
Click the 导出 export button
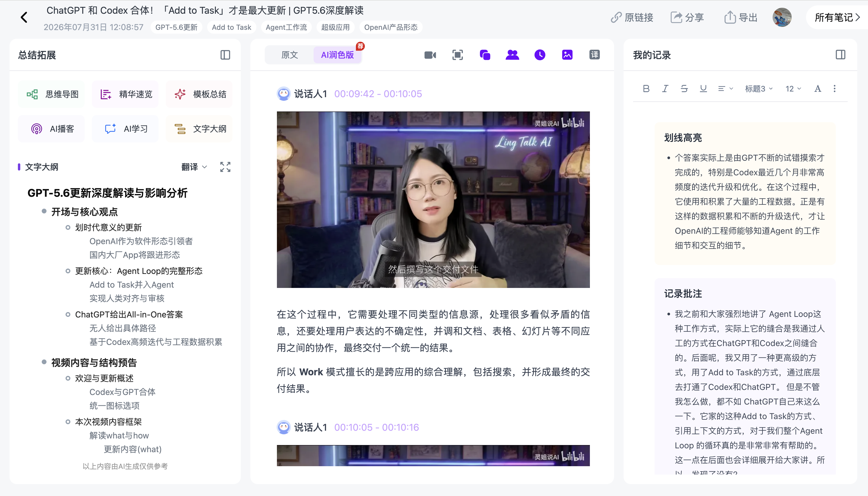741,17
